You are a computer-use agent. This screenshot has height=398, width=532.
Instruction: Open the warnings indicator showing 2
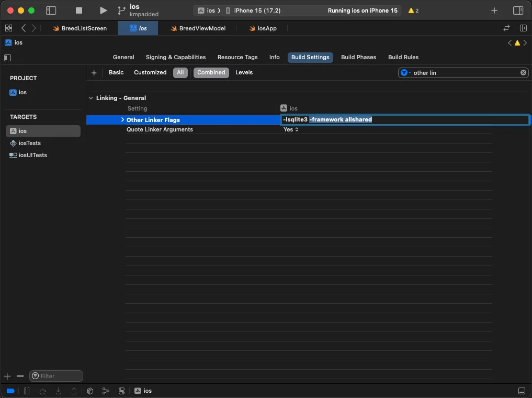(x=413, y=10)
